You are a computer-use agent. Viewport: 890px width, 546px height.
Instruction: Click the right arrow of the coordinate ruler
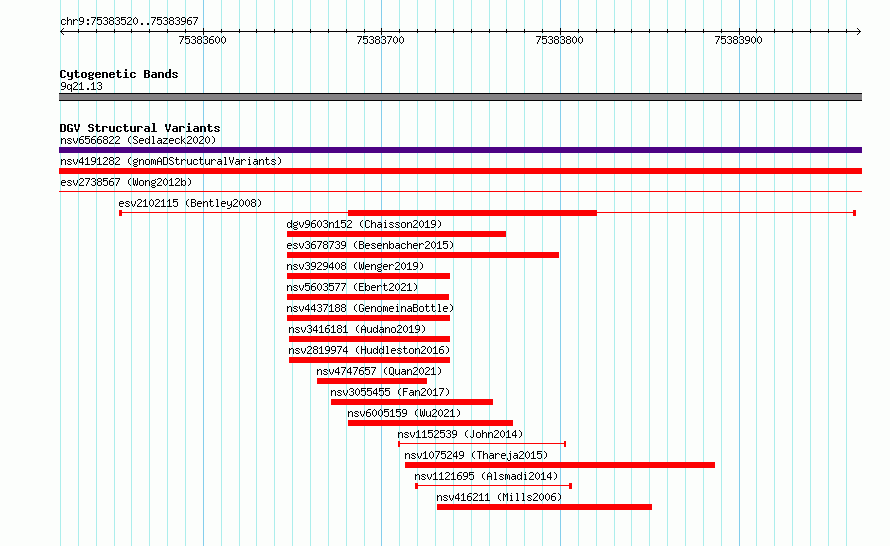tap(858, 31)
